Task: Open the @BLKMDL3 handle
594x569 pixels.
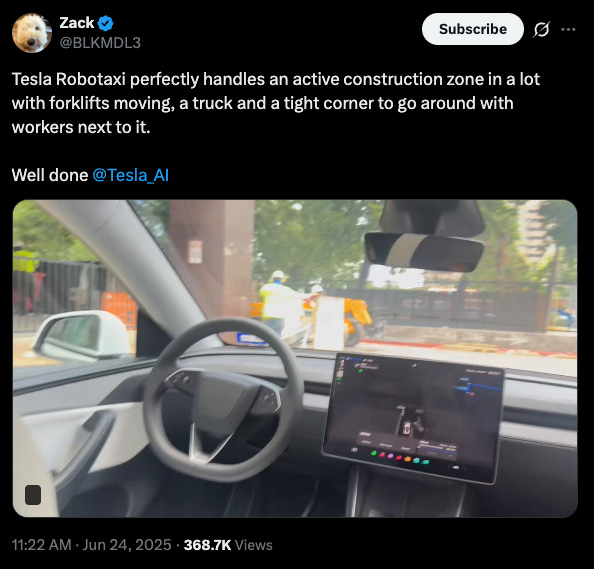Action: click(x=100, y=43)
